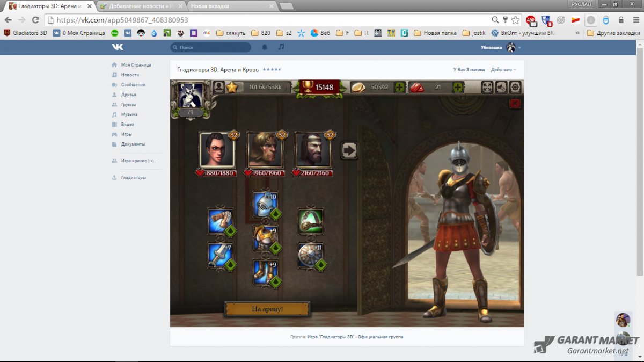
Task: Upgrade the leg greaves slot +9
Action: click(x=266, y=273)
